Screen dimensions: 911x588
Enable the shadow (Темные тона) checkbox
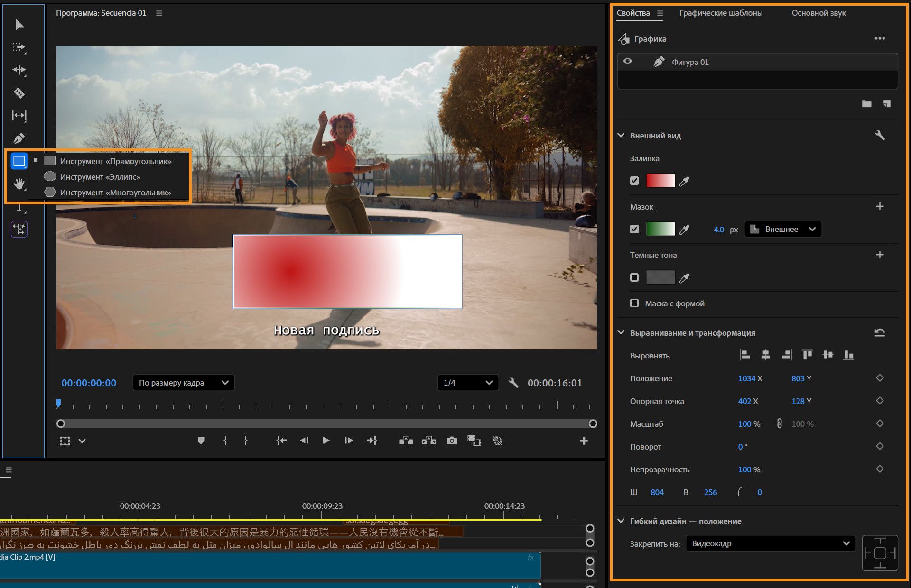(x=634, y=278)
